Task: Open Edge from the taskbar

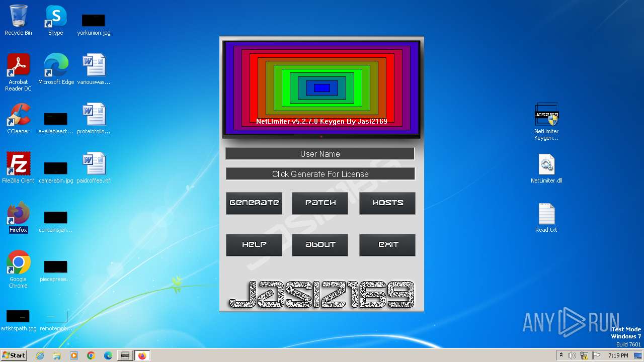Action: pyautogui.click(x=108, y=355)
